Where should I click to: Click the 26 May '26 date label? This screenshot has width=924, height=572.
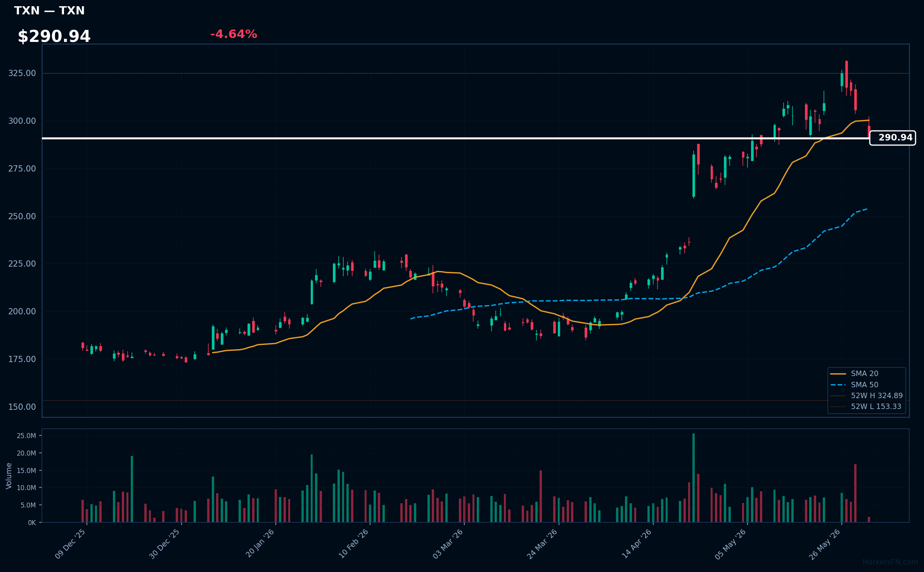click(x=825, y=544)
